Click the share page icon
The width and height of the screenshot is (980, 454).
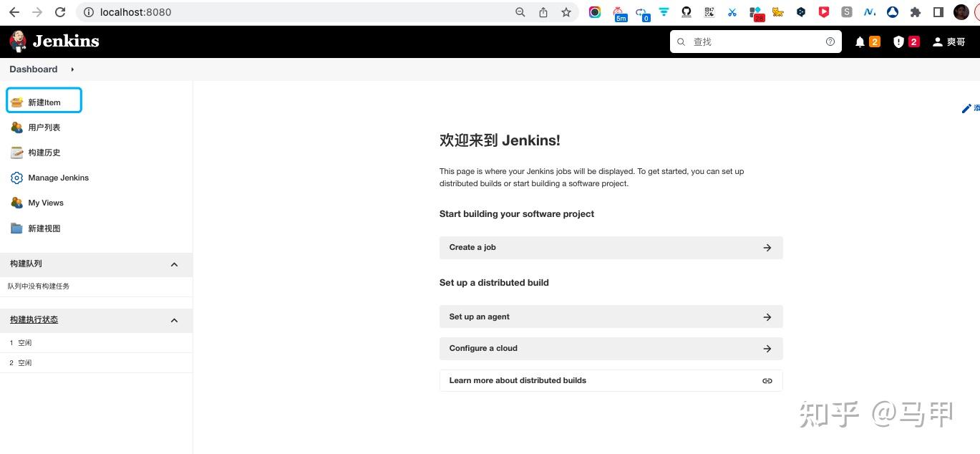point(543,12)
